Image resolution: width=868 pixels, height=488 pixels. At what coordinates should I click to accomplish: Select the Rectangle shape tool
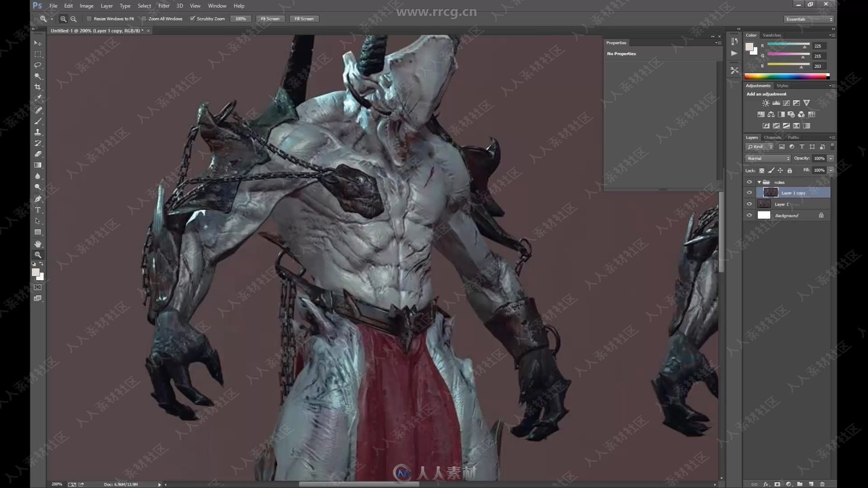tap(38, 232)
